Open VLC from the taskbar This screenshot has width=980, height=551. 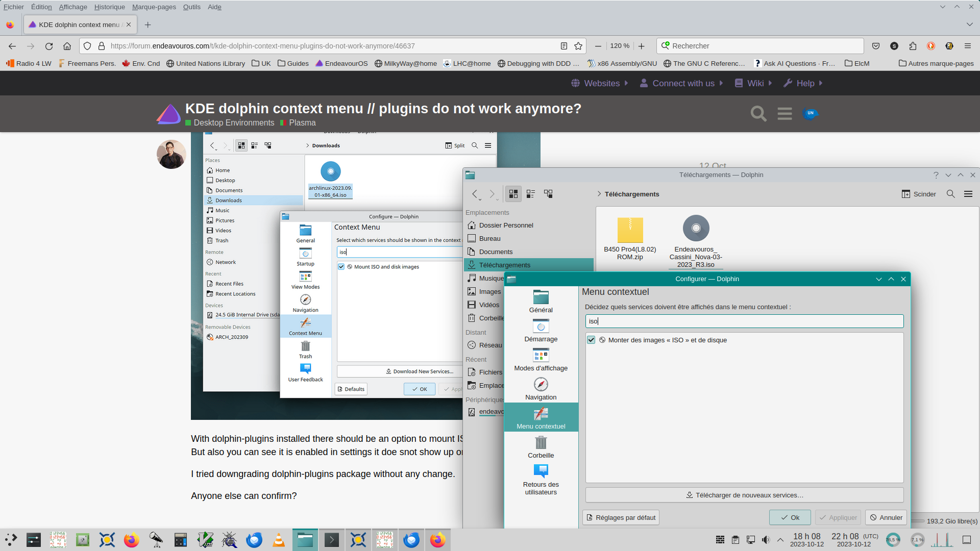(279, 540)
